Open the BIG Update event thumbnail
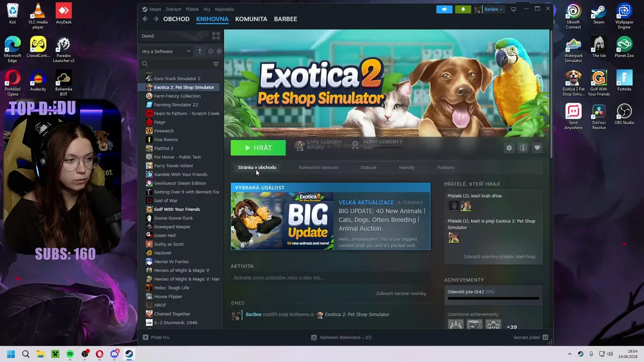This screenshot has width=644, height=362. coord(282,221)
